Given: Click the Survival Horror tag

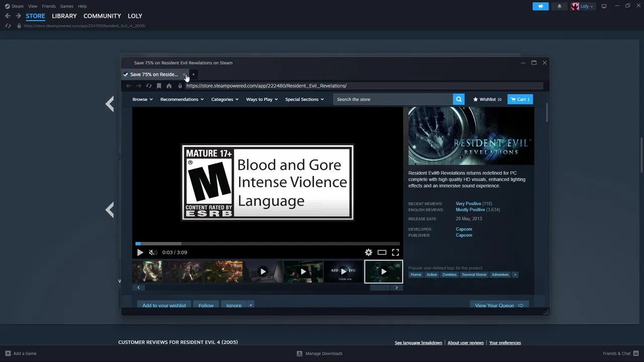Looking at the screenshot, I should [474, 275].
